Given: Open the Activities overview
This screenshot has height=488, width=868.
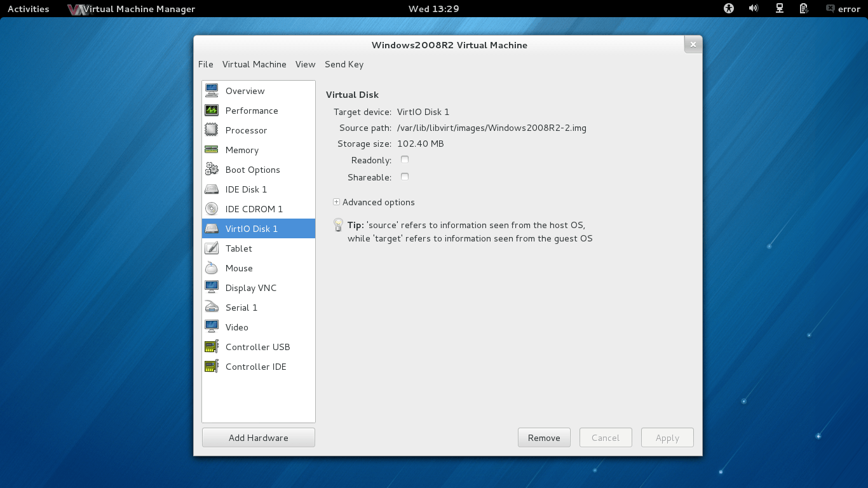Looking at the screenshot, I should (28, 9).
